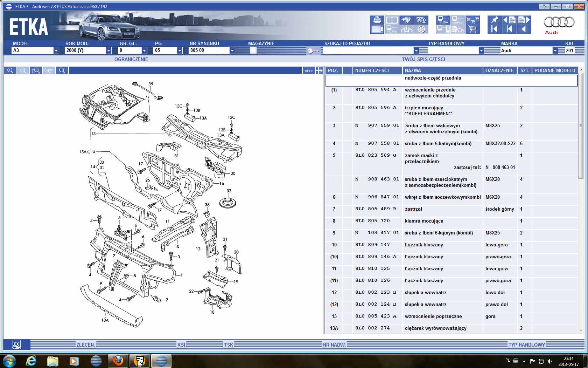This screenshot has height=368, width=588.
Task: Zoom in on the parts diagram
Action: [10, 70]
